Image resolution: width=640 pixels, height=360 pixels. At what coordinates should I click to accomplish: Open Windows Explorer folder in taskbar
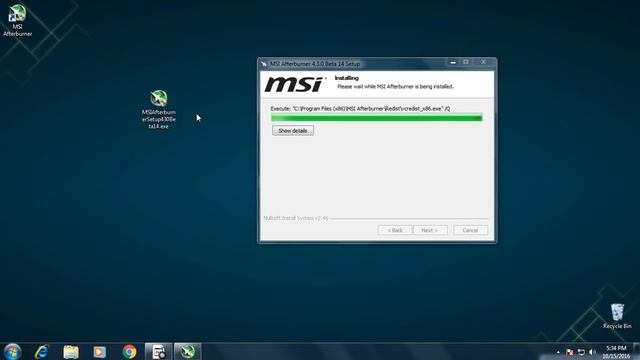pyautogui.click(x=71, y=351)
